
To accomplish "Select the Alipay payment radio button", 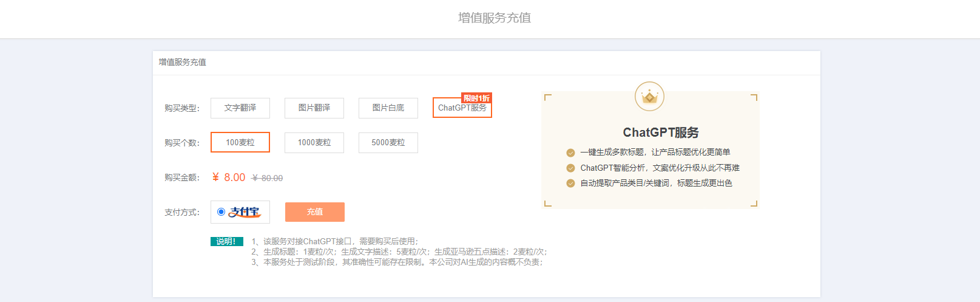I will (221, 212).
